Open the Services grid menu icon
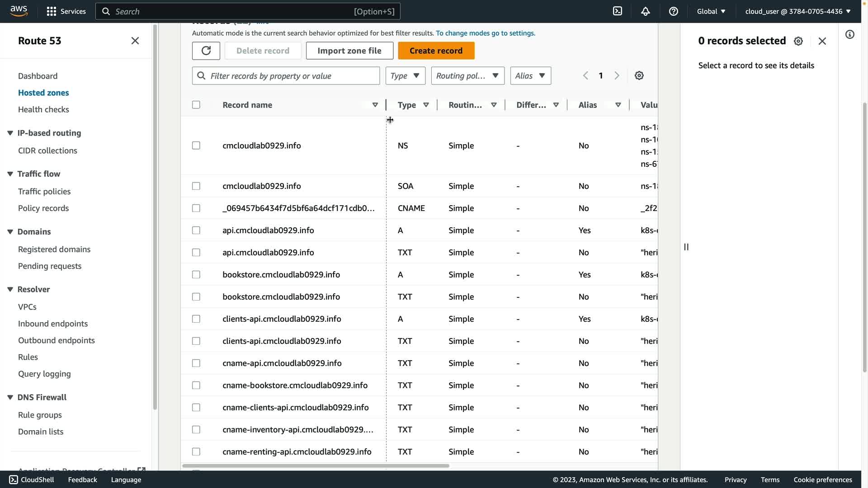Image resolution: width=868 pixels, height=488 pixels. [52, 11]
